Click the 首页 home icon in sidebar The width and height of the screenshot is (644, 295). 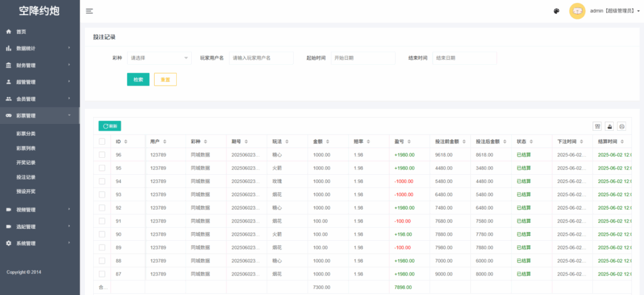(x=9, y=31)
